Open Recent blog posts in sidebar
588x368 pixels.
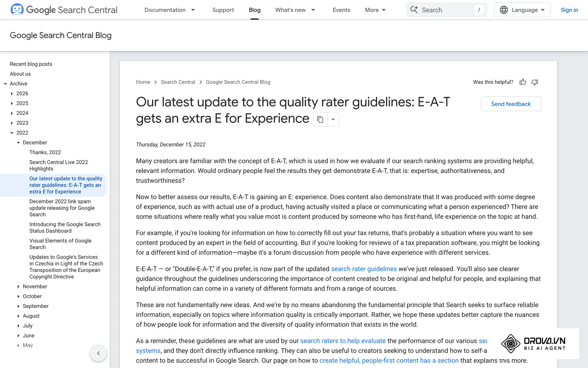pos(31,64)
